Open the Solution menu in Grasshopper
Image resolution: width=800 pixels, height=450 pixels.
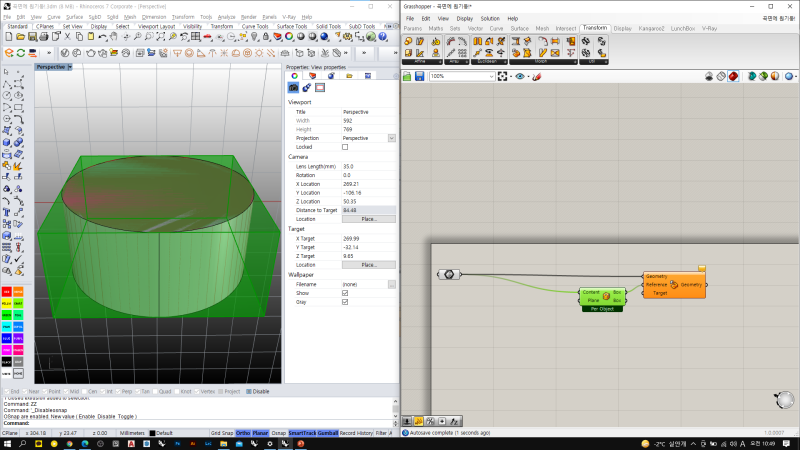click(490, 18)
